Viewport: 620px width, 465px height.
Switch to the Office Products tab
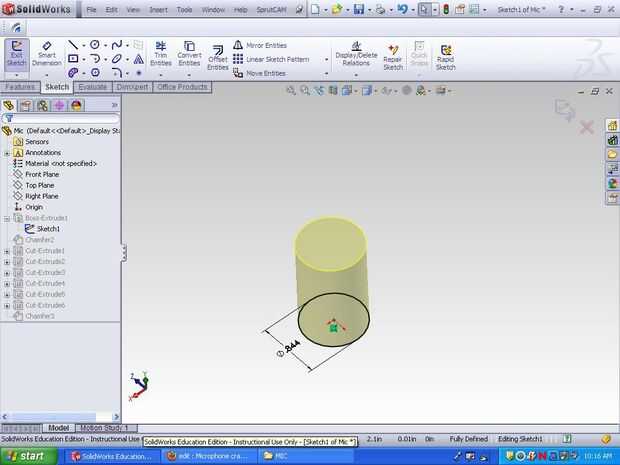pyautogui.click(x=182, y=87)
